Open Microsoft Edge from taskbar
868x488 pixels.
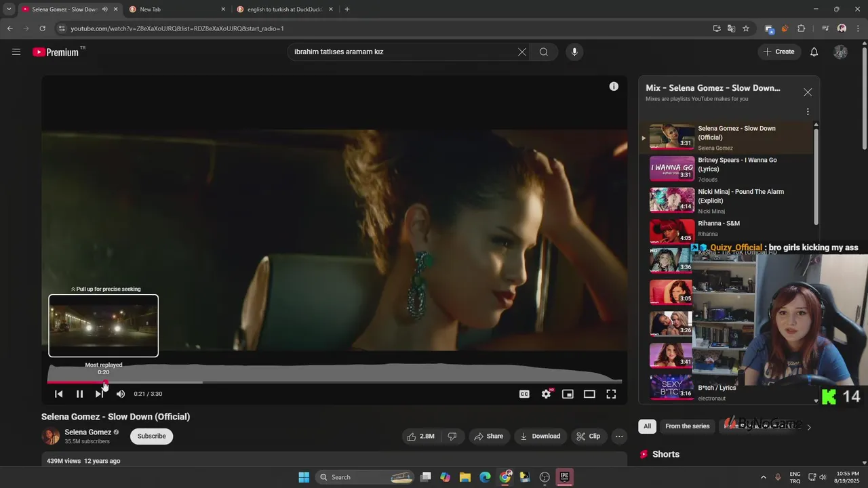pyautogui.click(x=486, y=477)
